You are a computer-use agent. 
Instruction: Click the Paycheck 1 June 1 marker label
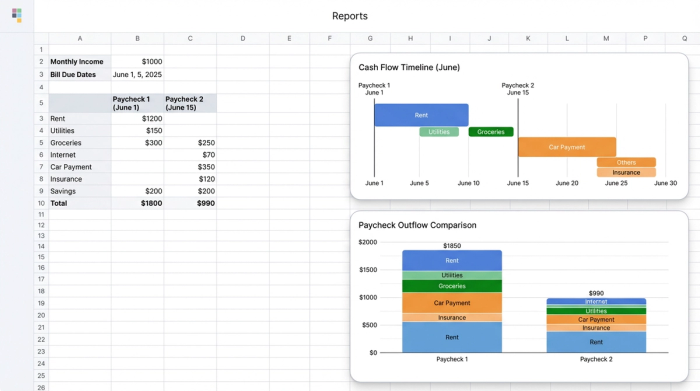[374, 89]
